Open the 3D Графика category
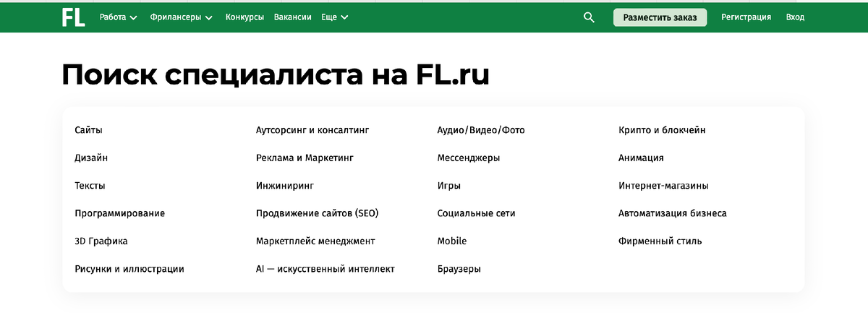 [101, 241]
